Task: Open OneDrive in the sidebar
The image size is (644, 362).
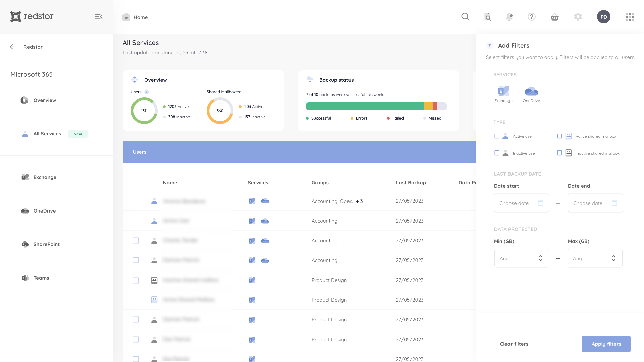Action: click(x=44, y=211)
